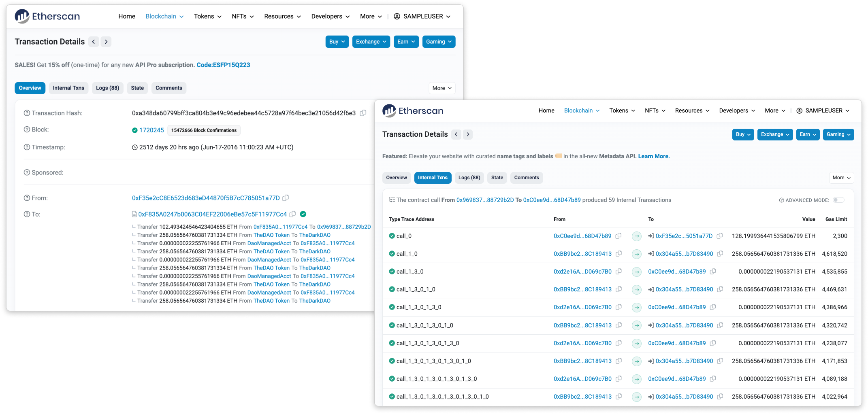Screen dimensions: 868x414
Task: Expand the More dropdown beside Comments tab
Action: pyautogui.click(x=441, y=88)
